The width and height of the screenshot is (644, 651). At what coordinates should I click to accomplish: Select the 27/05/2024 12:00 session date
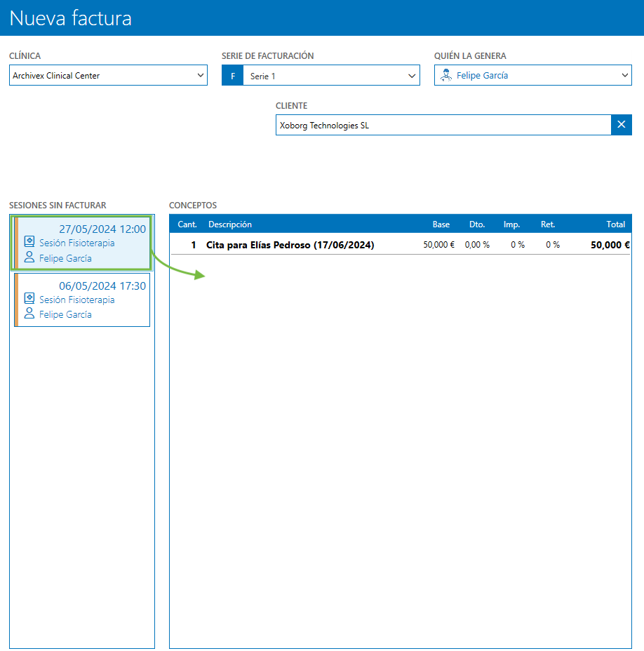[102, 229]
